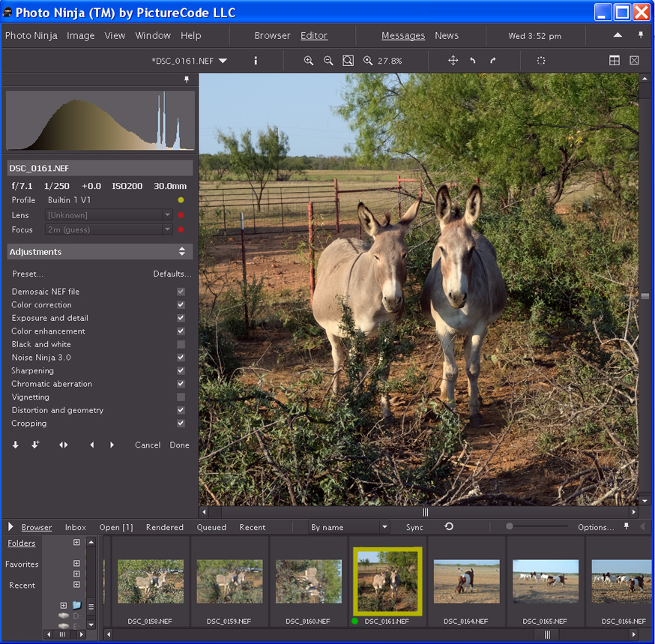Click the list icon beside folder
This screenshot has height=644, width=655.
(x=91, y=607)
